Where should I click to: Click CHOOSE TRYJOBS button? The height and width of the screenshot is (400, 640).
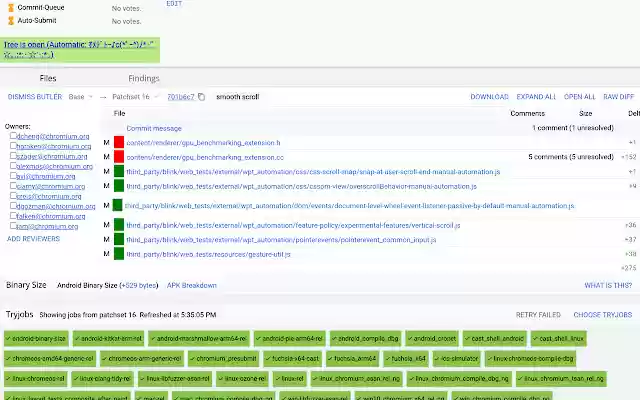click(602, 315)
